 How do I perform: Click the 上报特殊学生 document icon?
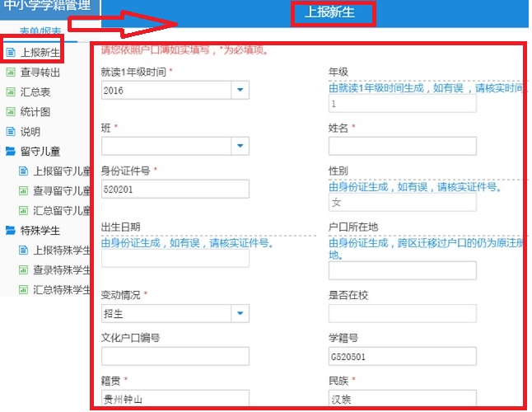23,250
